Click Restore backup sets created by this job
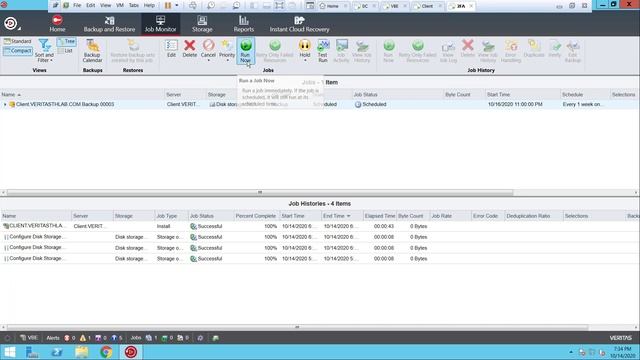 (x=133, y=51)
